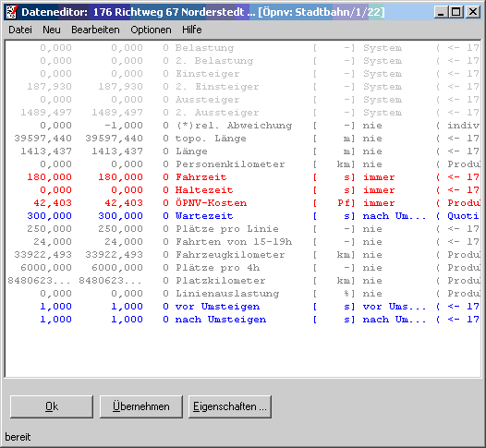The image size is (486, 448).
Task: Select the Länge row with 1413,437
Action: pyautogui.click(x=243, y=151)
